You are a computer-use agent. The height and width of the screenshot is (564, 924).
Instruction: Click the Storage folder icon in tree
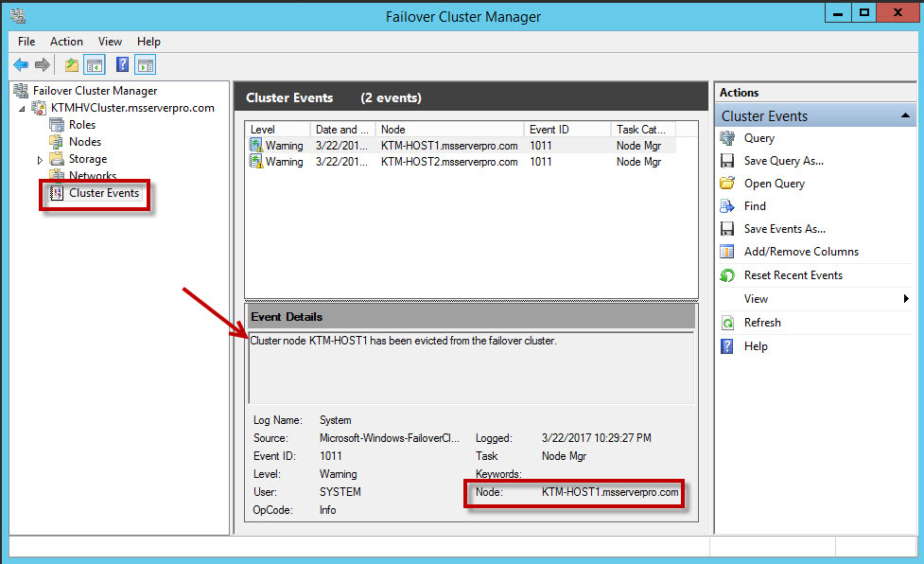pyautogui.click(x=57, y=159)
